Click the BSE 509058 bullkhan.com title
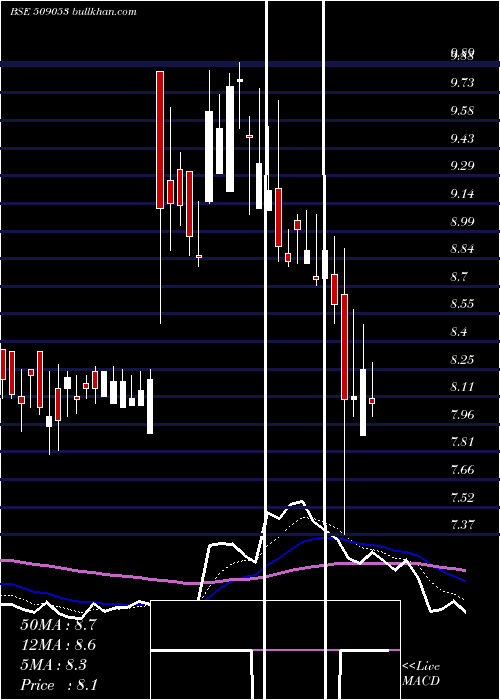This screenshot has width=500, height=700. tap(74, 12)
